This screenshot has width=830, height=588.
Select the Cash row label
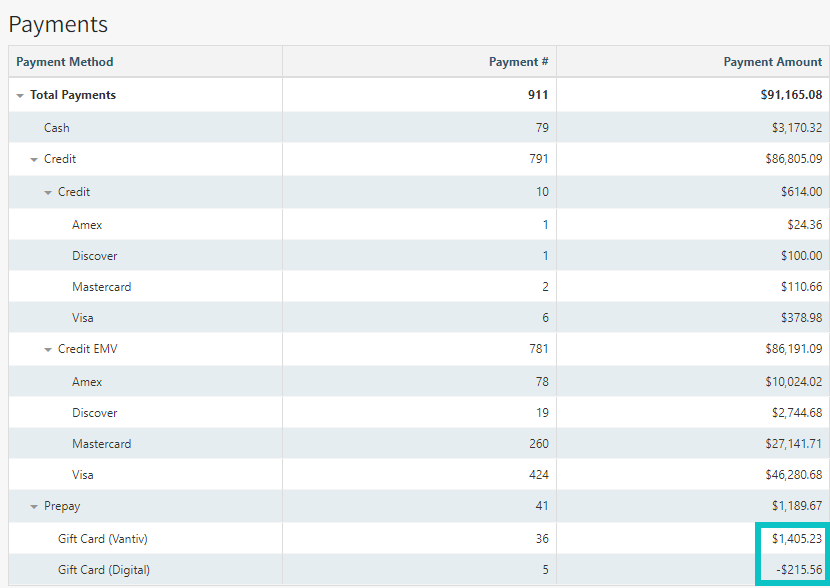[57, 128]
